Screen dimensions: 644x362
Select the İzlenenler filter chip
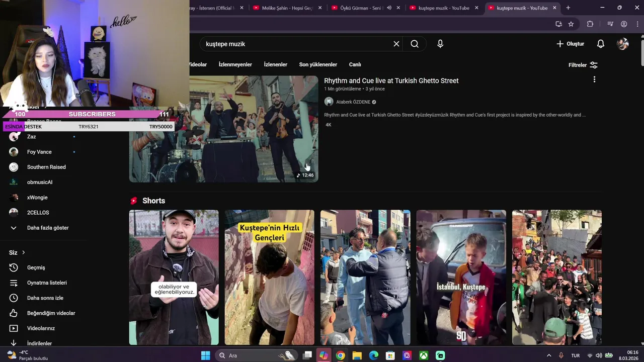[276, 64]
